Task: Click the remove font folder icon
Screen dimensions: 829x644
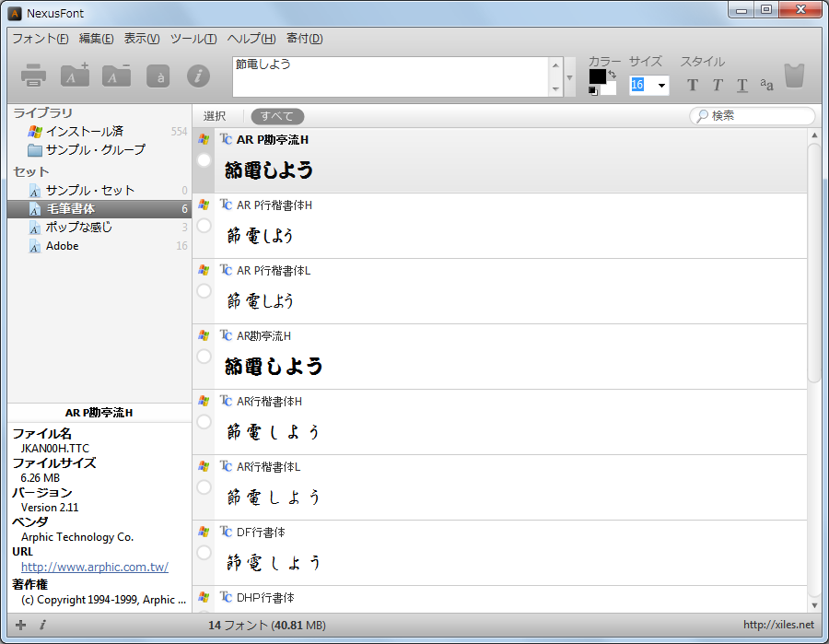Action: [x=116, y=75]
